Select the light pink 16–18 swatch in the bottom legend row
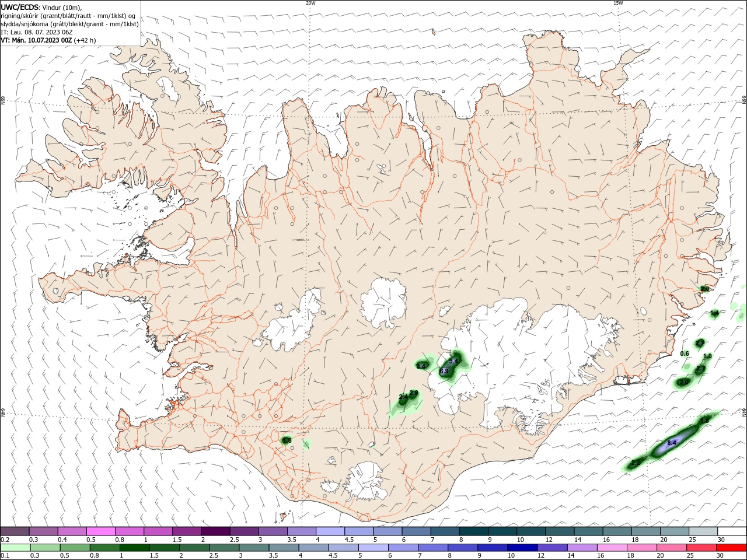Viewport: 747px width, 560px height. 613,548
